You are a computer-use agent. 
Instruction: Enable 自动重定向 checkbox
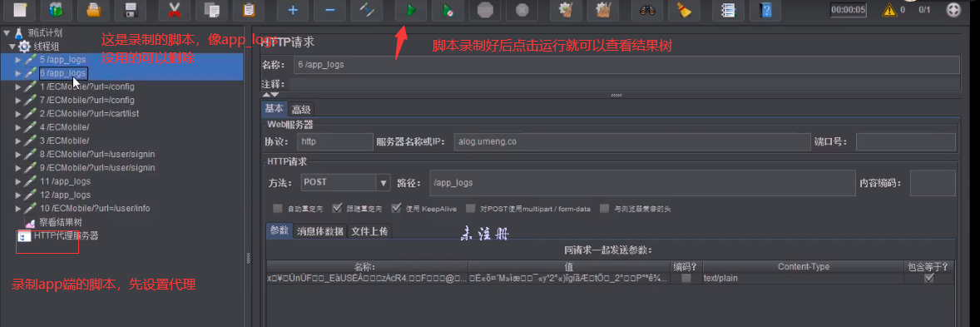pos(278,208)
